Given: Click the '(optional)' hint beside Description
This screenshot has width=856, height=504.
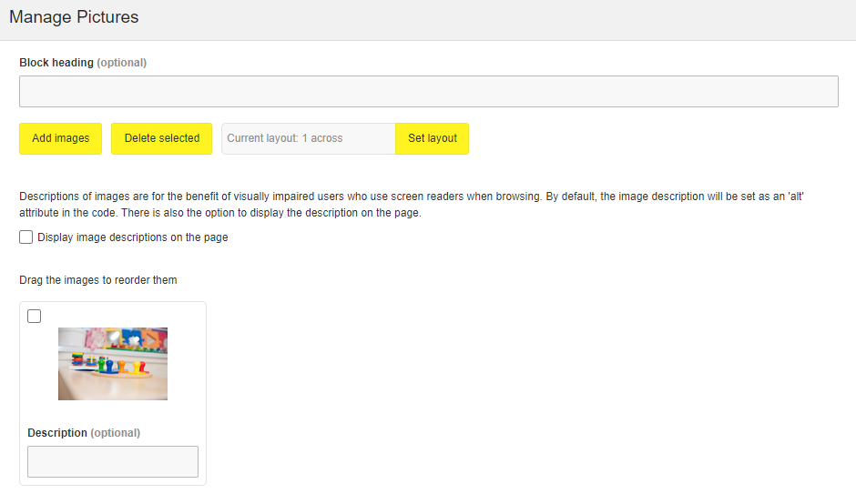Looking at the screenshot, I should click(116, 433).
